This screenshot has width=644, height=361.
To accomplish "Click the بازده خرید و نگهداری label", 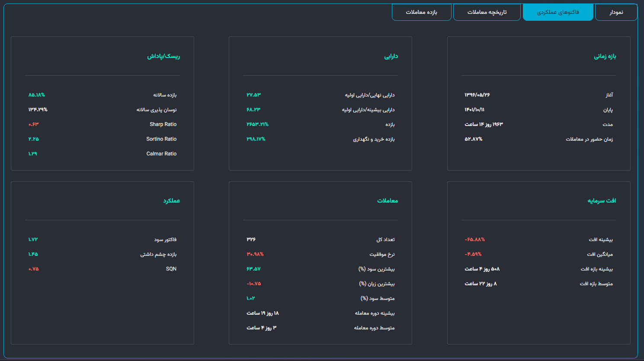I will tap(374, 139).
